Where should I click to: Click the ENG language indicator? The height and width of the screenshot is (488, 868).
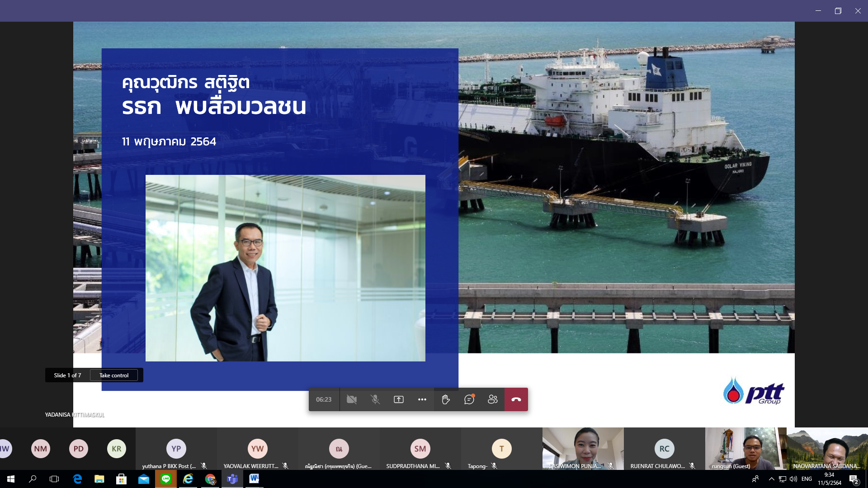[x=807, y=479]
